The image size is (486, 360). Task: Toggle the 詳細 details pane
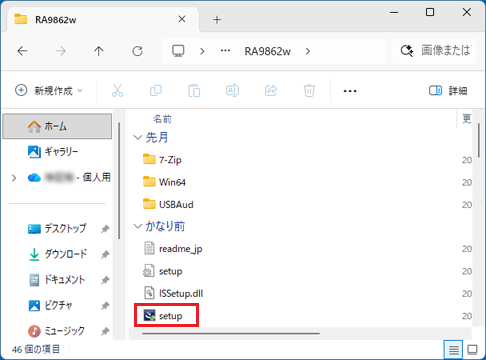pyautogui.click(x=448, y=90)
